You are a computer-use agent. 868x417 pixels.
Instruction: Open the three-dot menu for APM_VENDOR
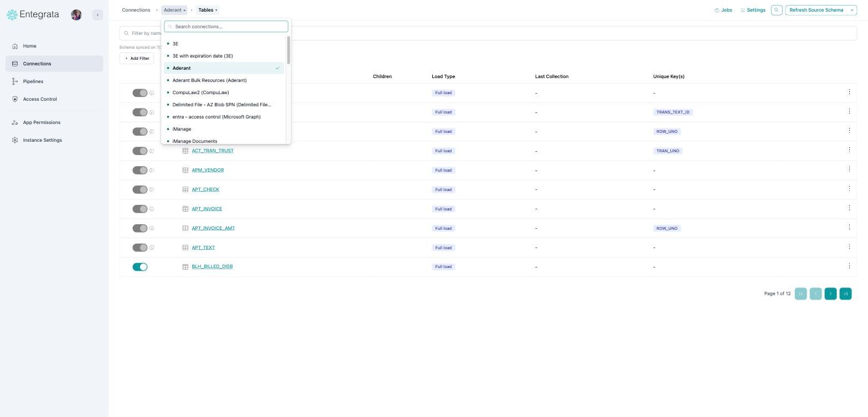click(849, 169)
